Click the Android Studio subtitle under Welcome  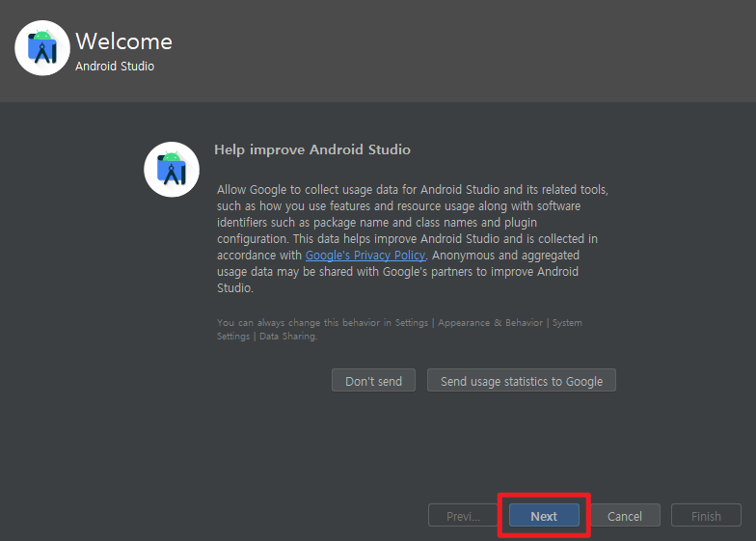point(115,66)
